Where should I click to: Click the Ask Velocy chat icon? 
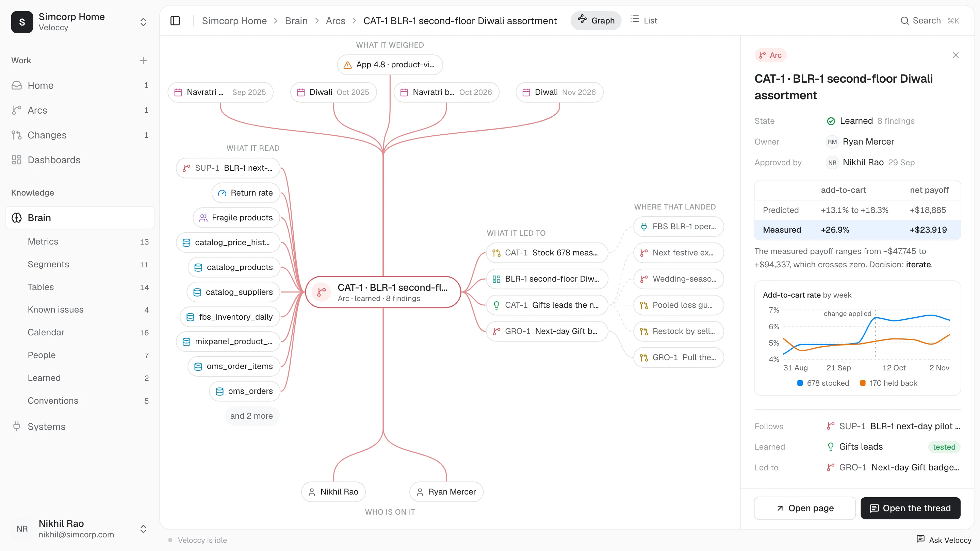click(920, 539)
